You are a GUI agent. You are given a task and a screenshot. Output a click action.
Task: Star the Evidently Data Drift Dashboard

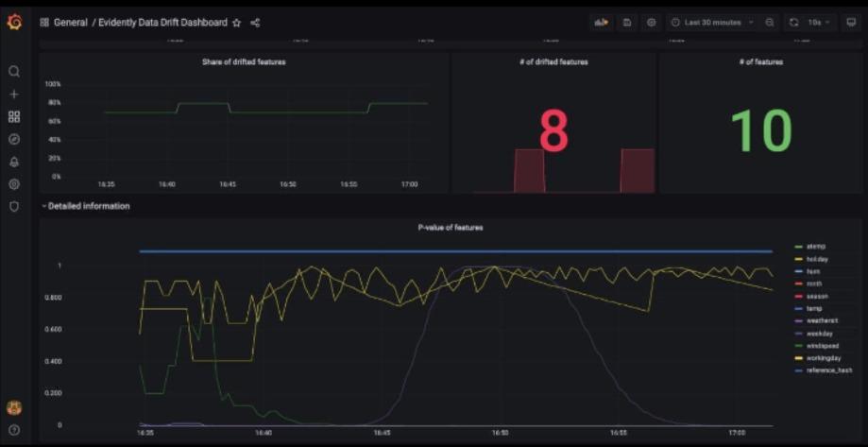click(237, 23)
